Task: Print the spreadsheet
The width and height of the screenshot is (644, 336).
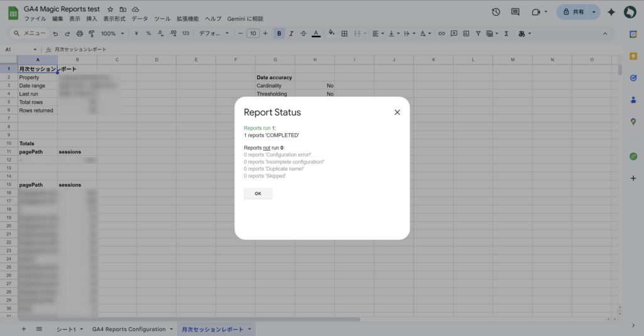Action: pos(79,34)
